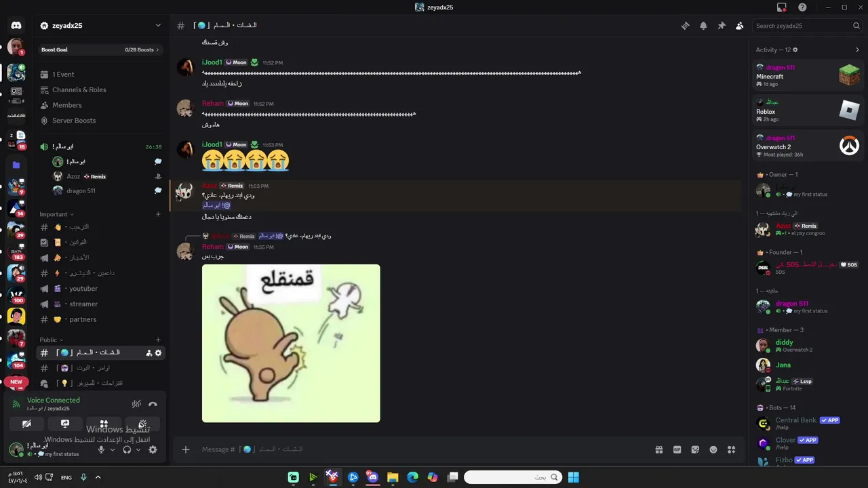Screen dimensions: 868x488
Task: Open output device options arrow beside headphones
Action: pyautogui.click(x=138, y=449)
